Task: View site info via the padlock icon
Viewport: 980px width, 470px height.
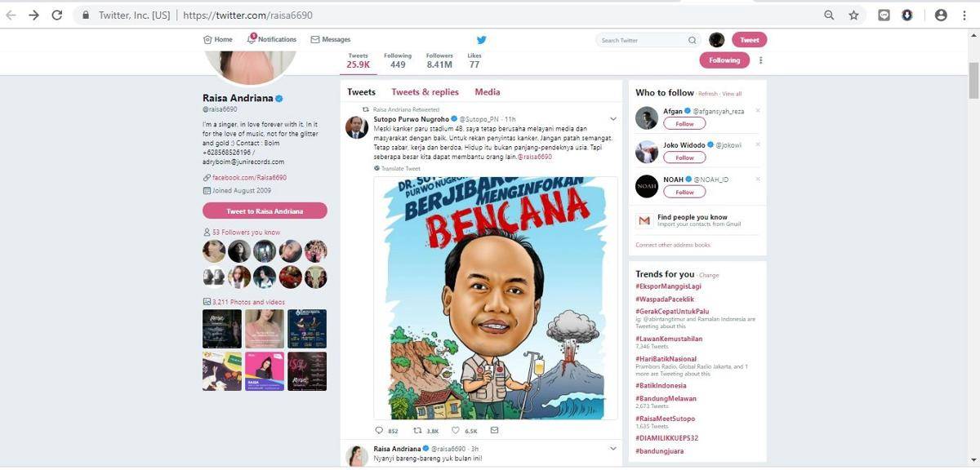Action: pyautogui.click(x=86, y=16)
